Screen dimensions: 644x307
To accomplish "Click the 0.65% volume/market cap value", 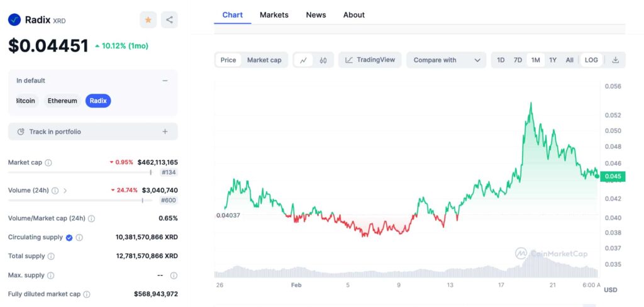I will click(x=169, y=218).
